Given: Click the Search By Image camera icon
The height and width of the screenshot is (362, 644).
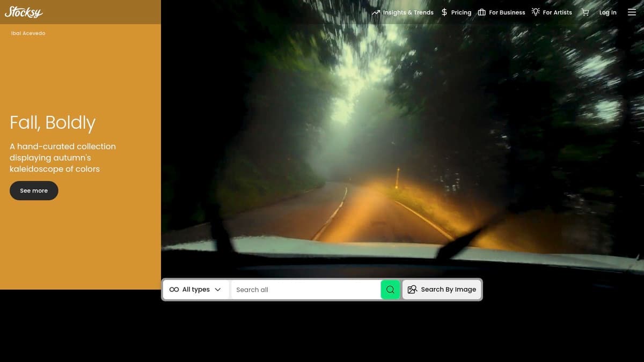Looking at the screenshot, I should coord(412,290).
